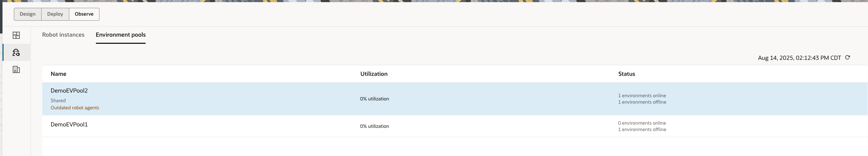Click the Outdated robot agents warning
Screen dimensions: 868x156
pos(75,108)
